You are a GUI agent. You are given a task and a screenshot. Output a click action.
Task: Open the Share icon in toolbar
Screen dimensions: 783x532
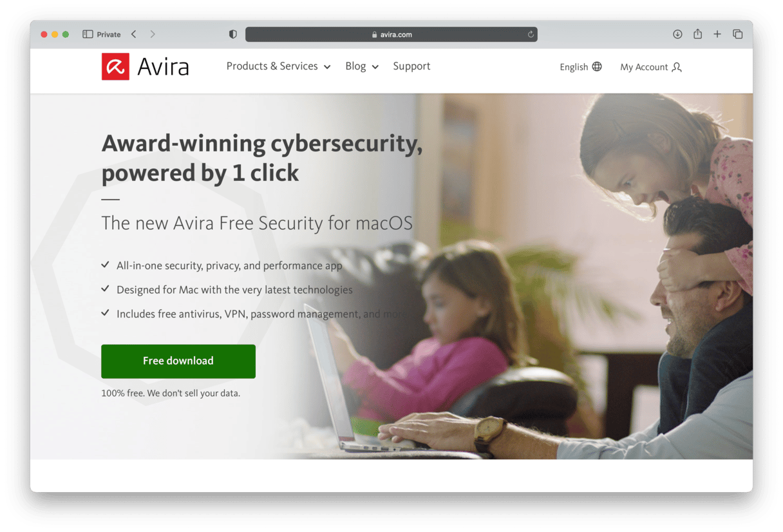697,34
